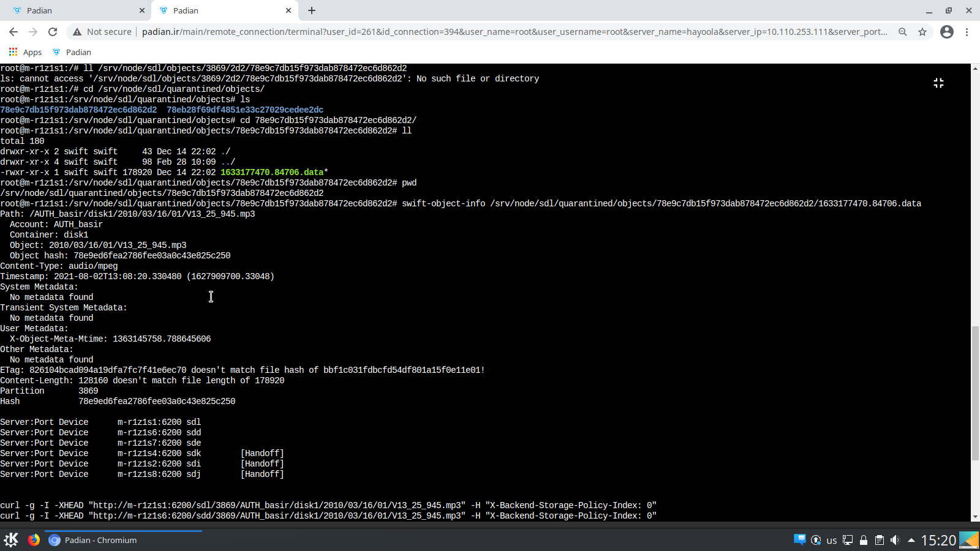The image size is (980, 551).
Task: Expand the hidden system tray icons
Action: 911,540
